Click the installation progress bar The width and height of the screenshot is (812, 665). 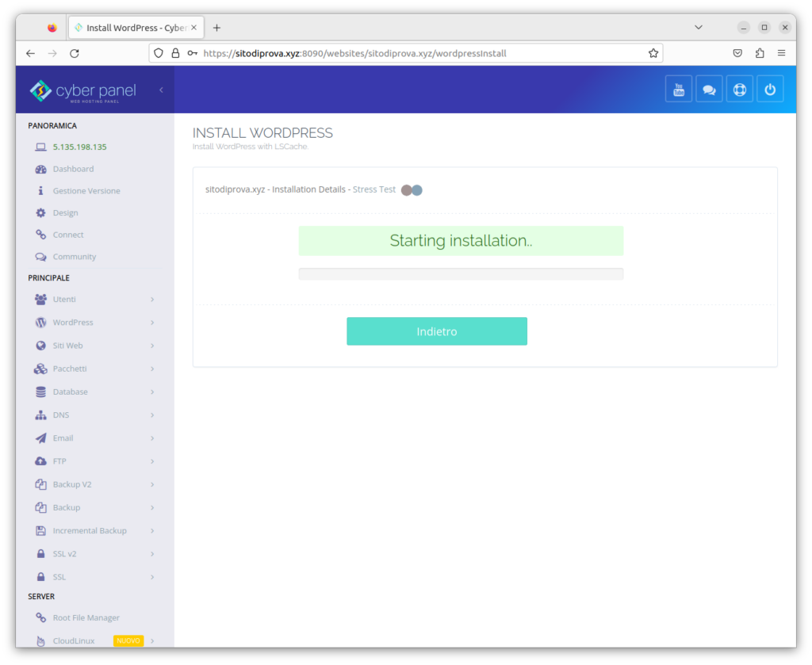coord(461,273)
